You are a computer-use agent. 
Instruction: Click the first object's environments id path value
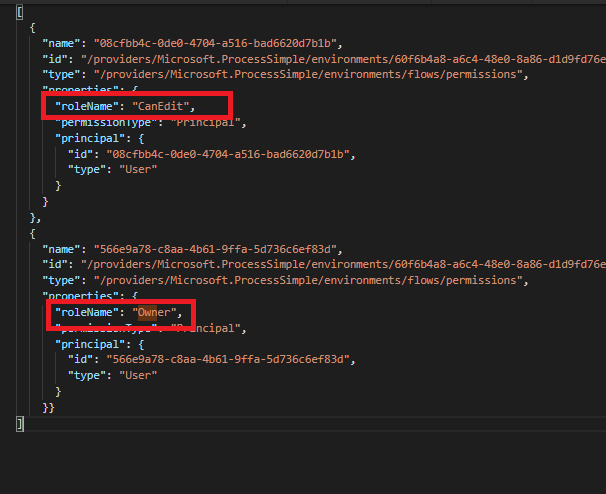pyautogui.click(x=340, y=60)
